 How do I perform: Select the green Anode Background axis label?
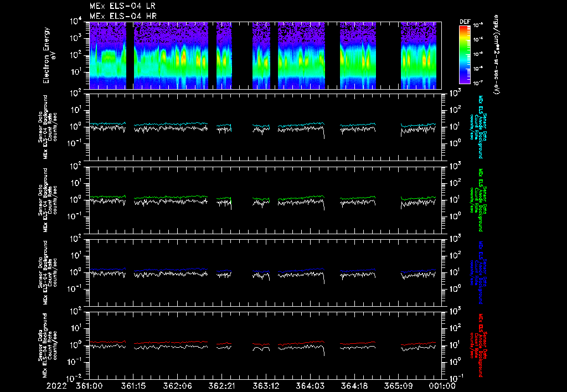tap(478, 200)
